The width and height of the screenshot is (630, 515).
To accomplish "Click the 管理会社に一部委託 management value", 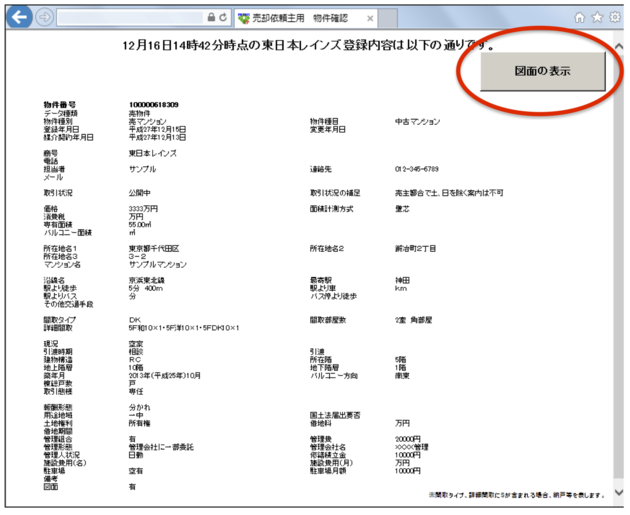I will tap(161, 447).
